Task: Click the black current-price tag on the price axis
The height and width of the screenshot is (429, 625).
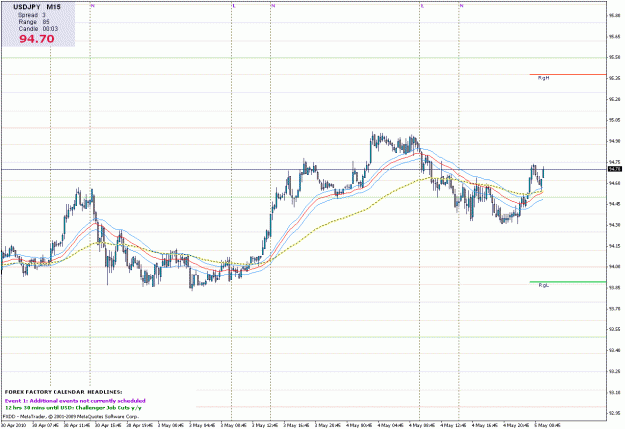Action: click(x=614, y=169)
